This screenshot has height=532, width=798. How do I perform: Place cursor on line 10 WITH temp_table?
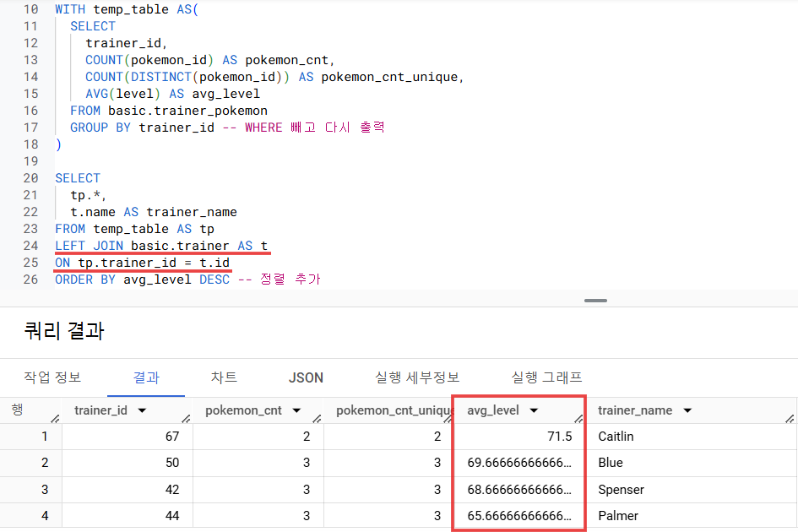126,9
